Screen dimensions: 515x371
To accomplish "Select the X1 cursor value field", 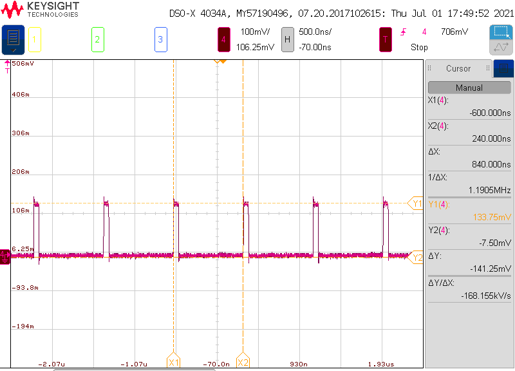I will coord(469,107).
